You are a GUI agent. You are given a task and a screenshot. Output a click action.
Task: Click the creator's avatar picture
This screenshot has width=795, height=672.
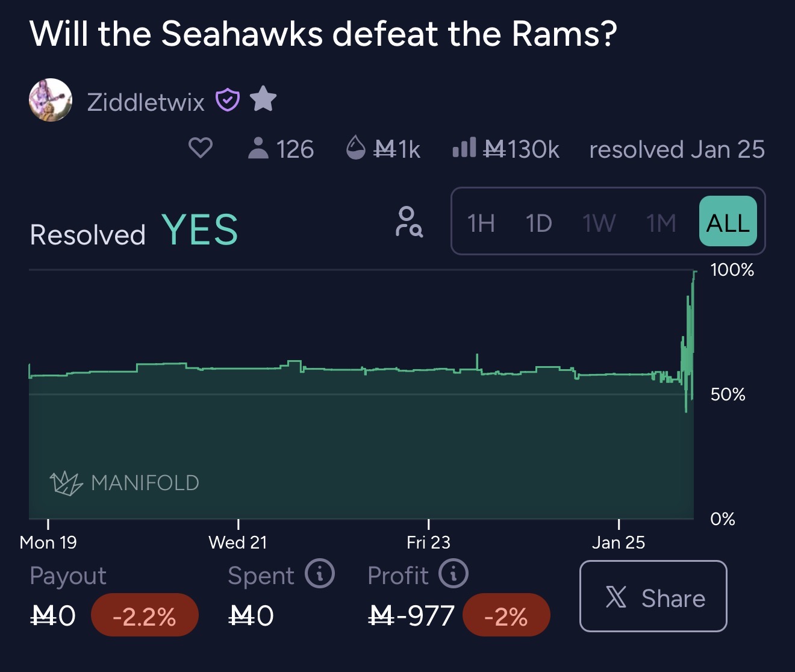pyautogui.click(x=51, y=100)
